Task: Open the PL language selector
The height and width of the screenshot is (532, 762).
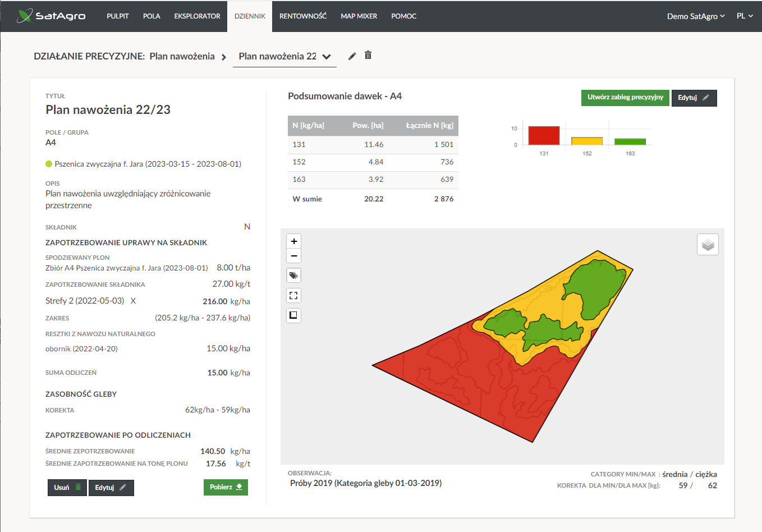Action: (x=745, y=16)
